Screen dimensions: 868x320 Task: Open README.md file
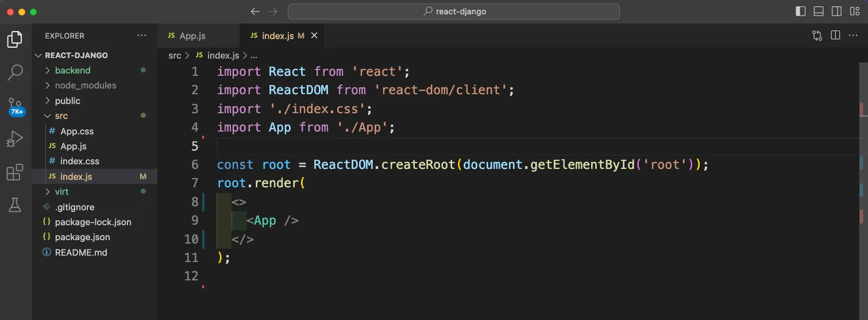(95, 252)
